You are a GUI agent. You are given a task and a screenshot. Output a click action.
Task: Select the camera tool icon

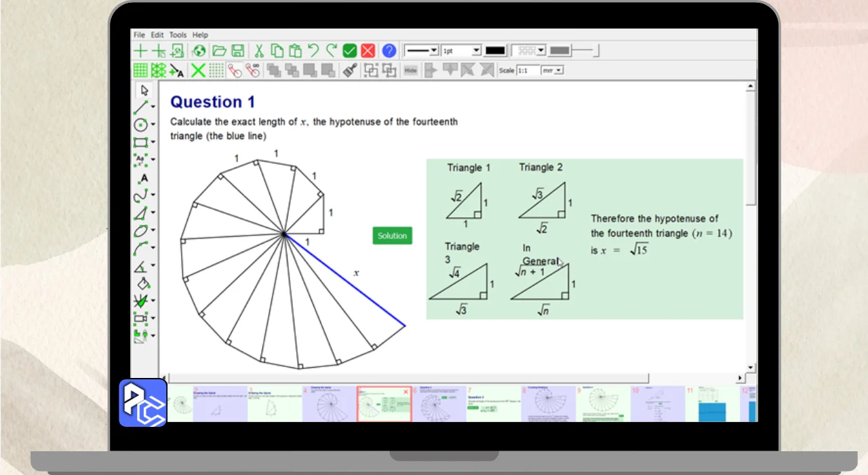[140, 318]
